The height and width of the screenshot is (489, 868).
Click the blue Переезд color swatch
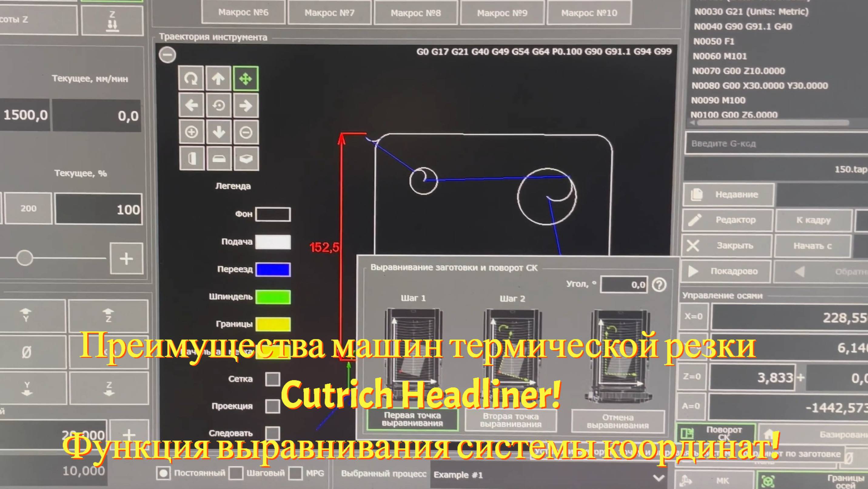pos(273,270)
